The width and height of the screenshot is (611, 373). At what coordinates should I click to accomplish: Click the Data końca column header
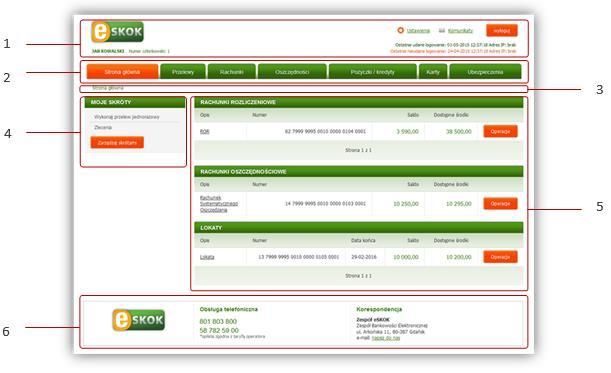pos(363,240)
